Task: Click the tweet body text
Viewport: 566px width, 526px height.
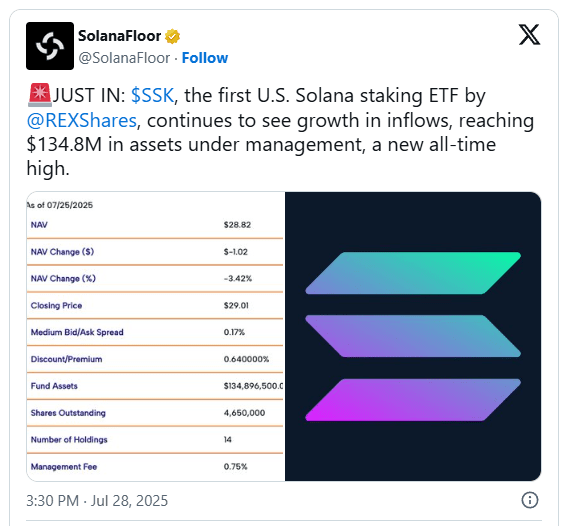Action: click(x=280, y=132)
